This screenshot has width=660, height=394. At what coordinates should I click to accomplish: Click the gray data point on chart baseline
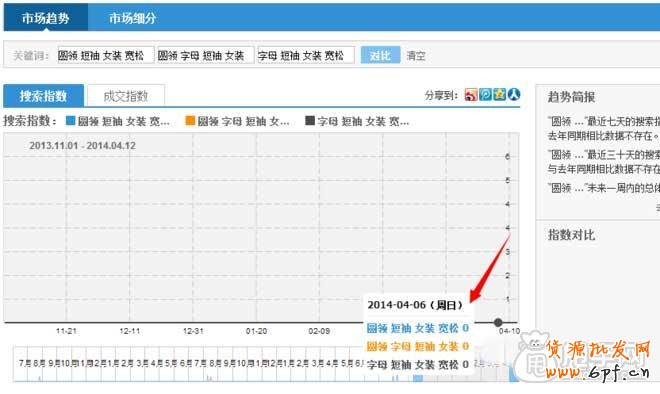point(498,322)
